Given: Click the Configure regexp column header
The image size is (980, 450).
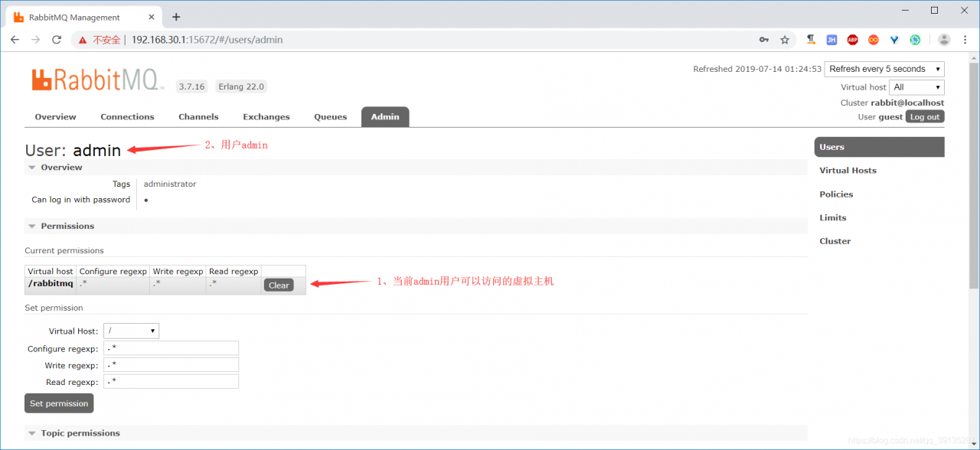Looking at the screenshot, I should tap(113, 272).
